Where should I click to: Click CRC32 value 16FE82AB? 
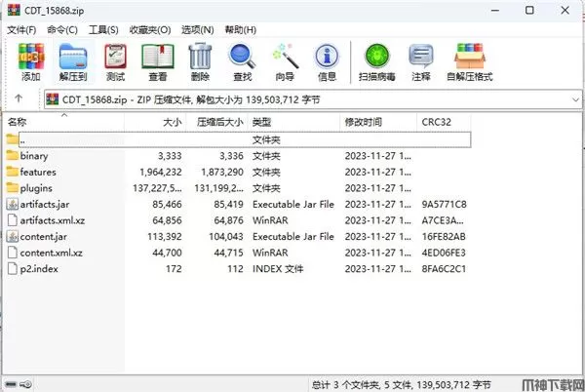point(444,237)
